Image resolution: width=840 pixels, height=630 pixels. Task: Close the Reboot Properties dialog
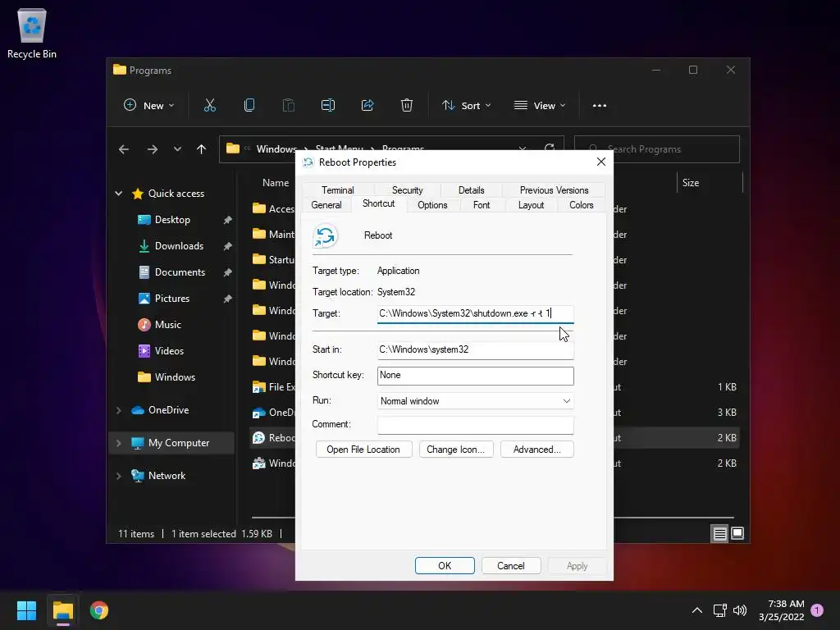click(601, 162)
